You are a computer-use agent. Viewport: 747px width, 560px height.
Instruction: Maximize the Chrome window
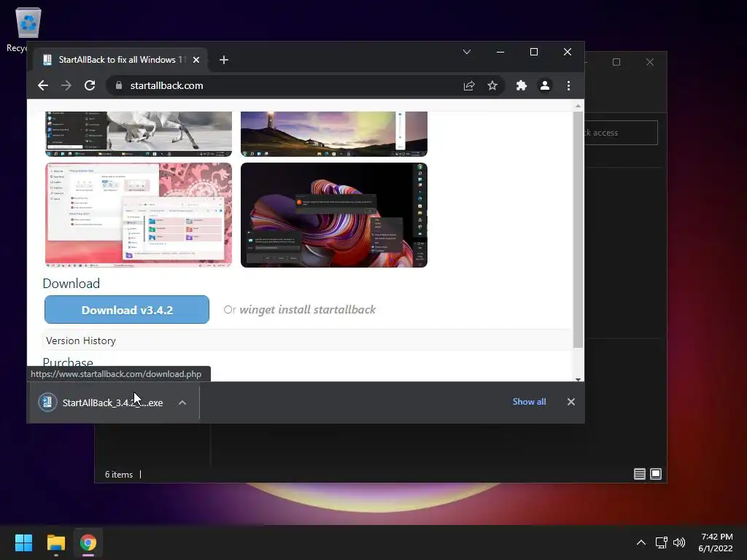point(533,52)
